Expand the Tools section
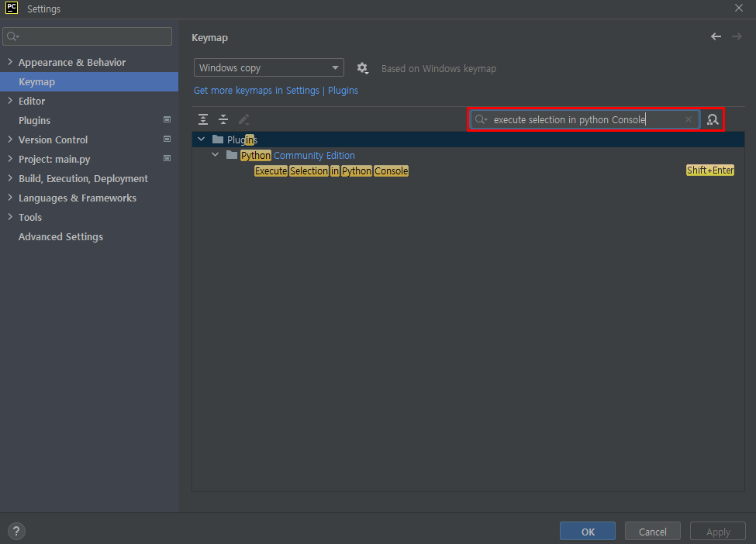Viewport: 756px width, 544px height. [x=10, y=217]
